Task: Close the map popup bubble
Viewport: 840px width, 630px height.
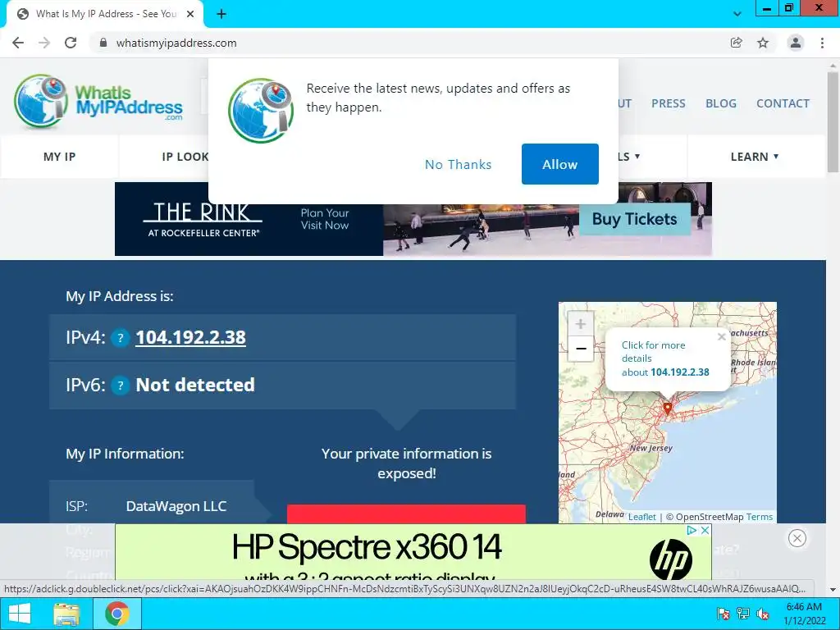Action: [722, 336]
